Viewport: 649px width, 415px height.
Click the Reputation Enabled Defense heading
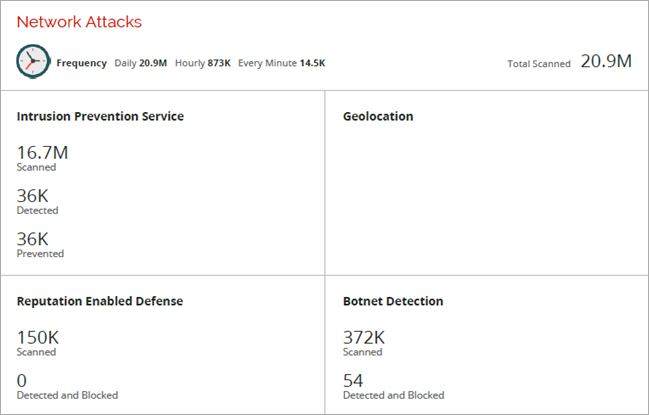(x=100, y=301)
